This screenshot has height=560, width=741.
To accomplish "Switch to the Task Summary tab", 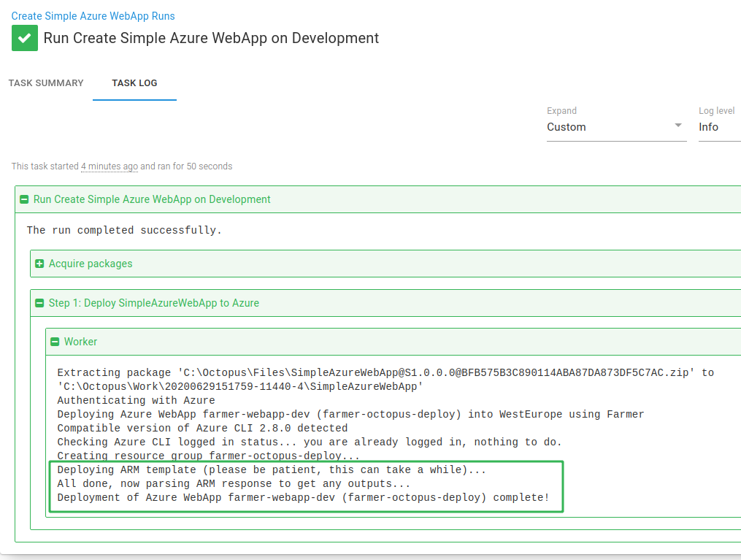I will click(x=46, y=83).
